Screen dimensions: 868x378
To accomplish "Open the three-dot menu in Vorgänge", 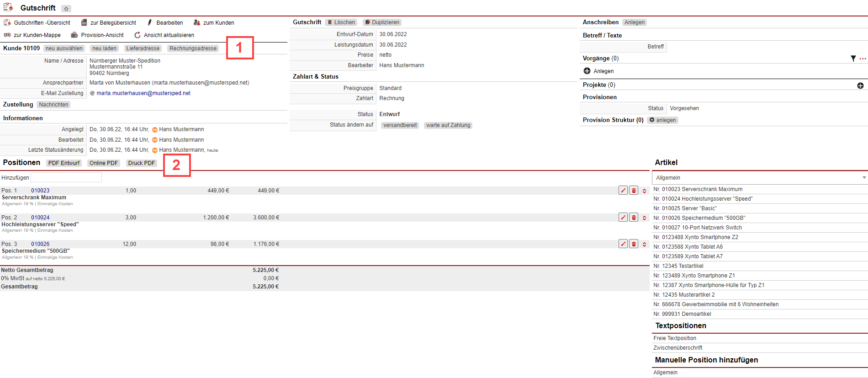I will (863, 59).
